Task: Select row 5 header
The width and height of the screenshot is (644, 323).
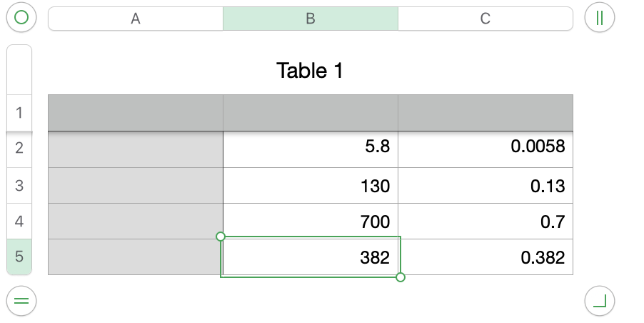Action: click(19, 257)
